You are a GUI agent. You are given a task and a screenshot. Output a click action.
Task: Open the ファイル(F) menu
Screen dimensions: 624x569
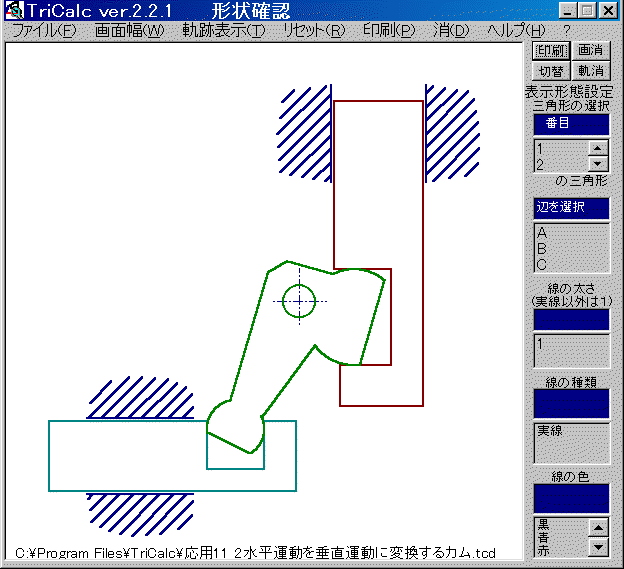coord(44,31)
